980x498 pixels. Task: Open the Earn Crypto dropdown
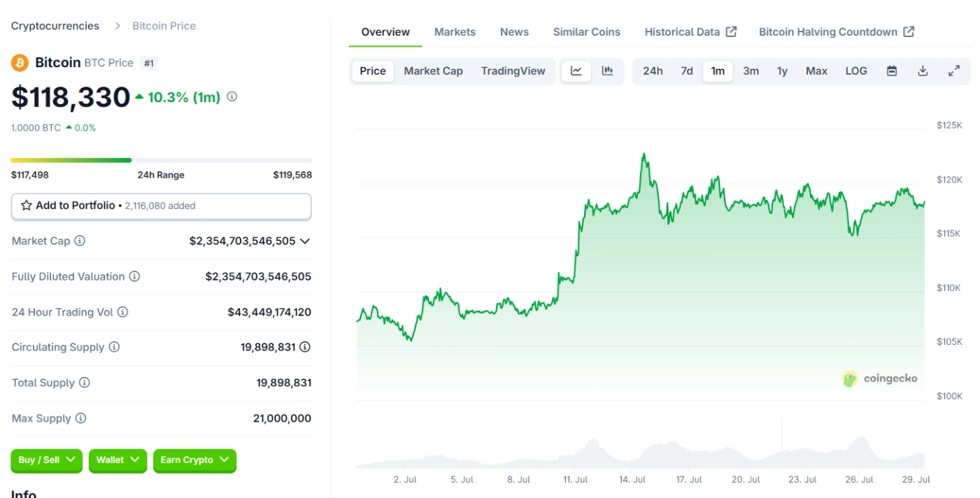194,460
